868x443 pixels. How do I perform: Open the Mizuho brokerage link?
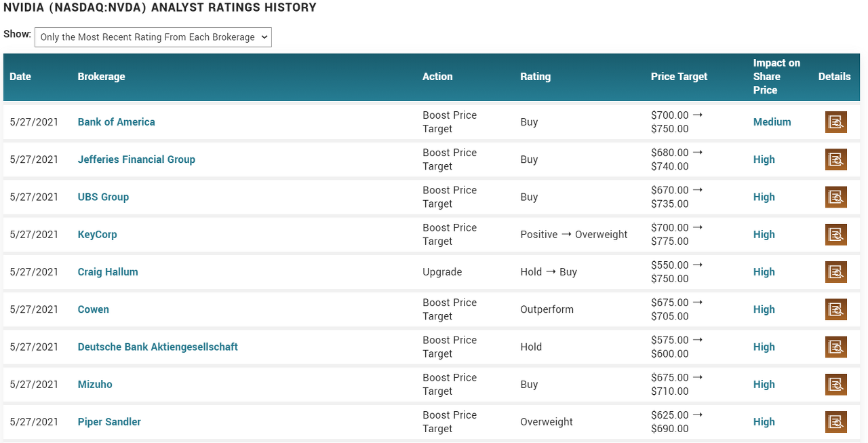click(95, 384)
